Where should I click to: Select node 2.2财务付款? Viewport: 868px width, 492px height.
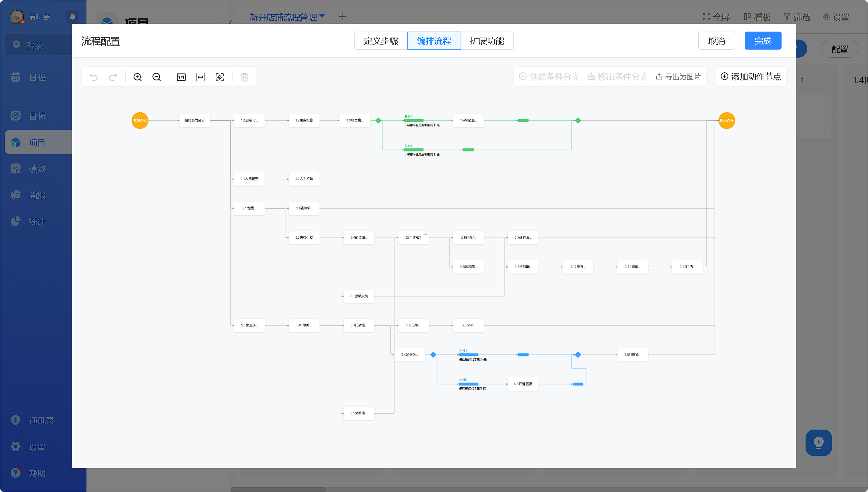(x=304, y=238)
